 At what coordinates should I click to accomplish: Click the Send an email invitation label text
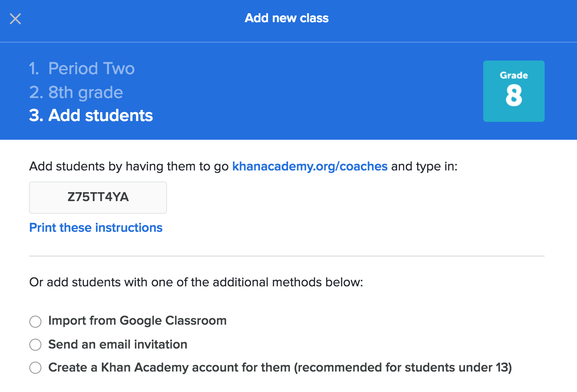tap(118, 344)
